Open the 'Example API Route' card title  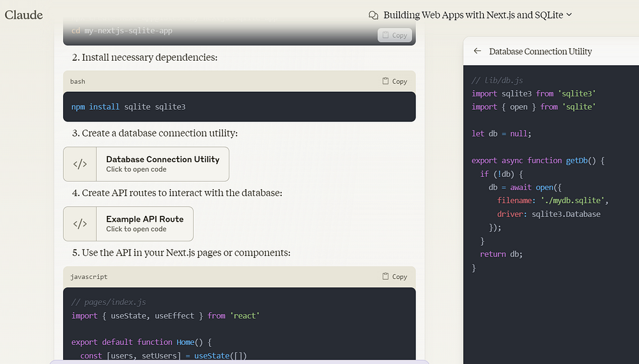coord(144,218)
